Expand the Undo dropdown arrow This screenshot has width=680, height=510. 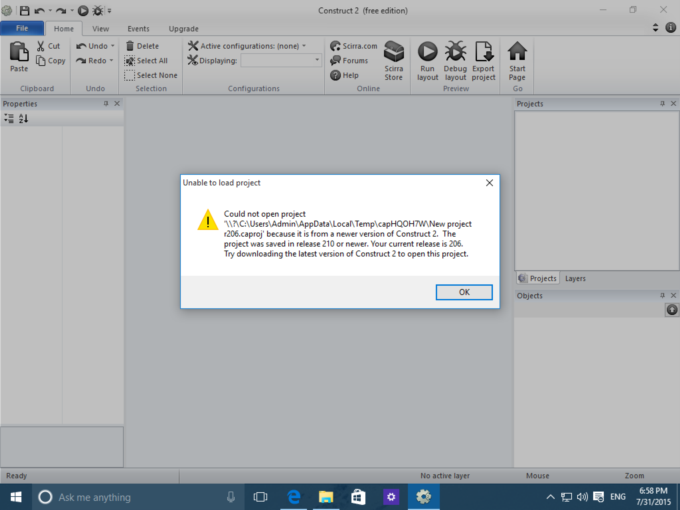pos(112,46)
